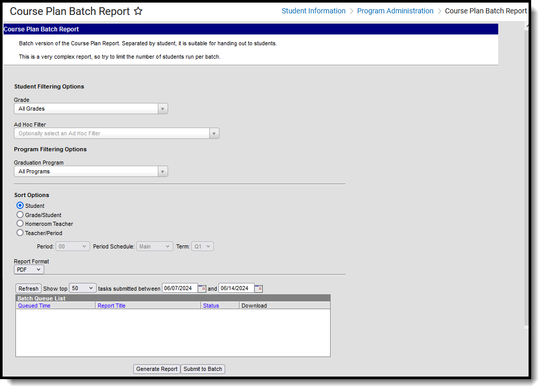Choose Homeroom Teacher sort option
544x392 pixels.
(x=20, y=224)
